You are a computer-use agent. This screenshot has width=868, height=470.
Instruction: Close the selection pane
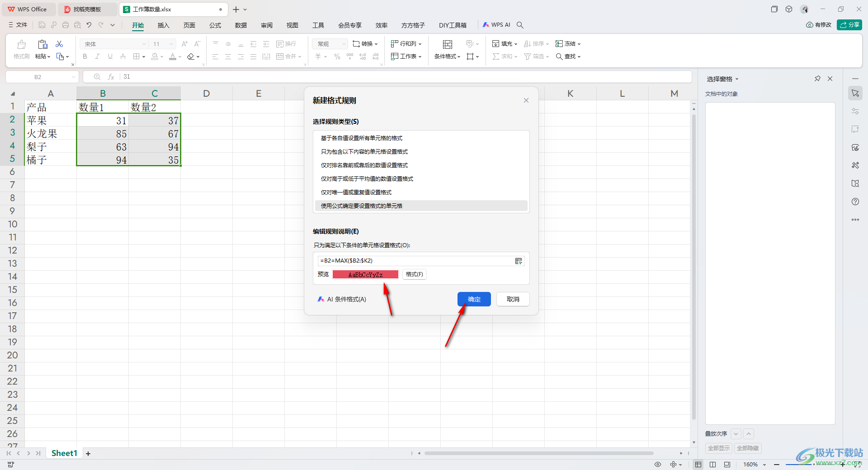pyautogui.click(x=830, y=79)
